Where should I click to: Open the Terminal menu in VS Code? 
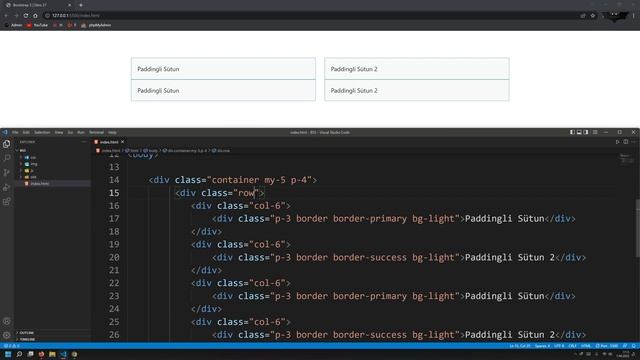click(96, 132)
